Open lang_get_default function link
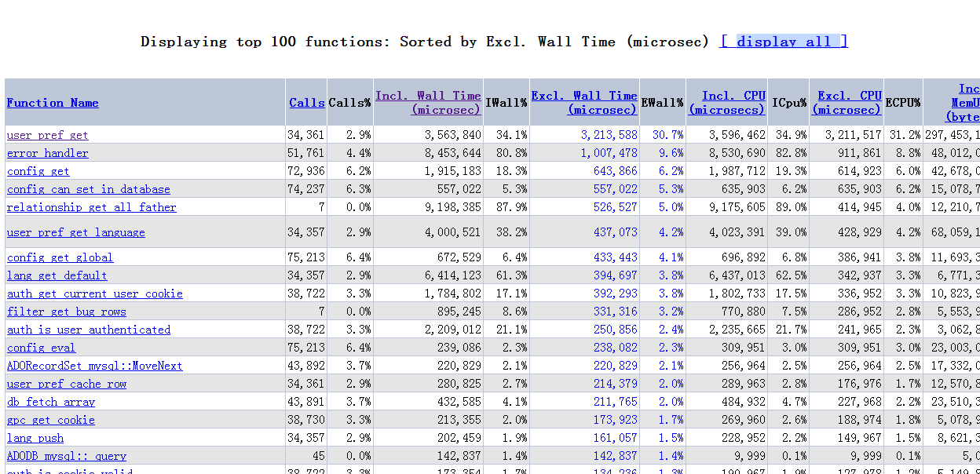980x474 pixels. 57,275
